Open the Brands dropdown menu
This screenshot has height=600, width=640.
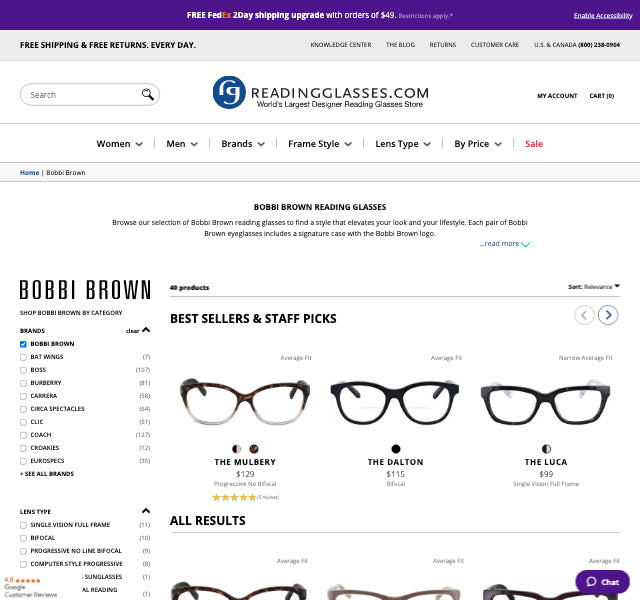pos(243,144)
